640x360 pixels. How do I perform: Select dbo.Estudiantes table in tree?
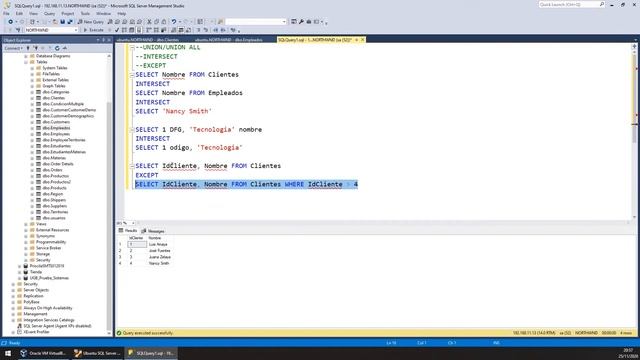point(57,146)
